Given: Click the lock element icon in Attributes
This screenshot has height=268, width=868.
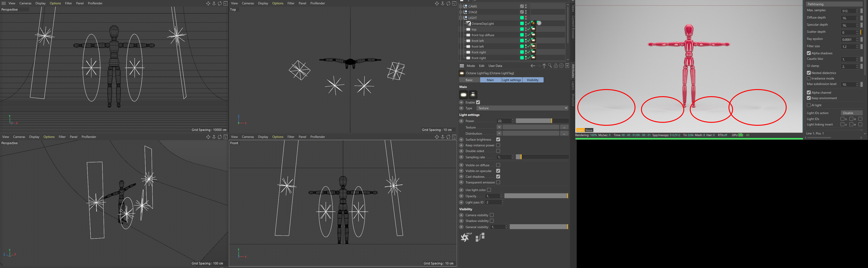Looking at the screenshot, I should pyautogui.click(x=556, y=66).
